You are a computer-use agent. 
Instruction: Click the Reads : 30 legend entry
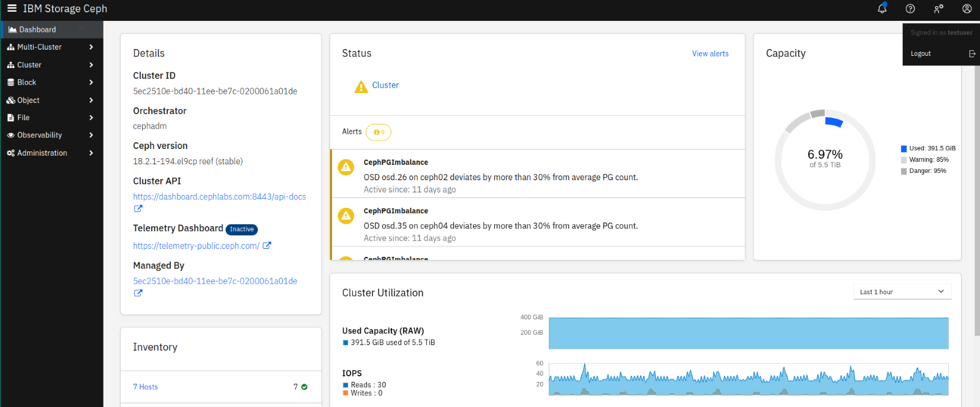point(364,385)
